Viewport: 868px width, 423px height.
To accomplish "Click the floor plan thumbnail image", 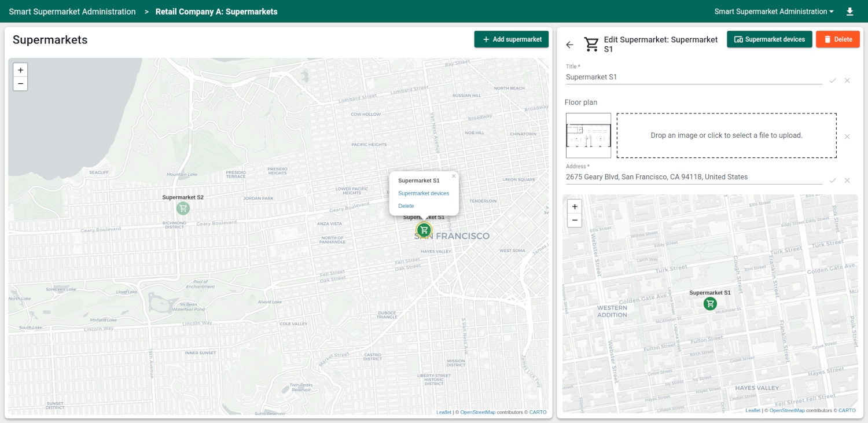I will (589, 135).
